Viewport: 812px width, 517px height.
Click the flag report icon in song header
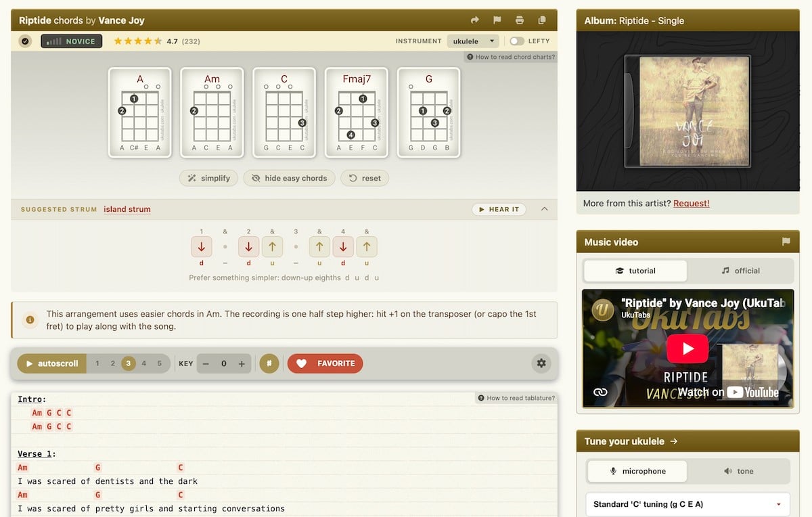(x=497, y=20)
